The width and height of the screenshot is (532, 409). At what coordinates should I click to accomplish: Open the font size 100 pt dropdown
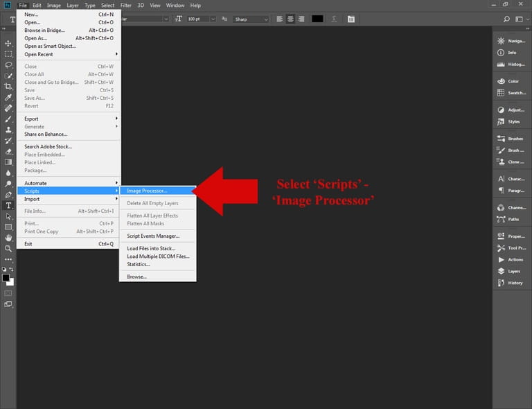click(x=213, y=19)
